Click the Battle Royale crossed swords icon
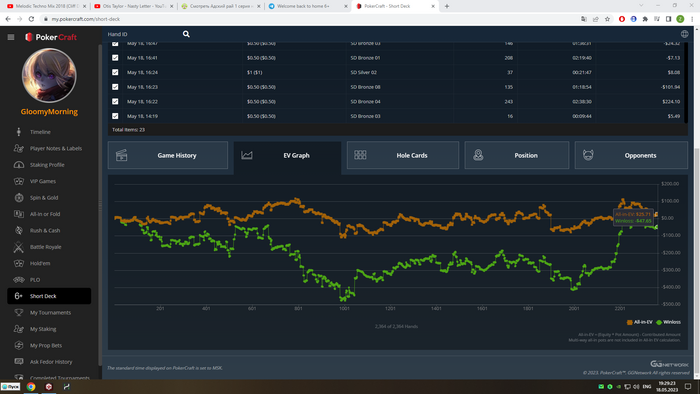700x394 pixels. tap(19, 247)
